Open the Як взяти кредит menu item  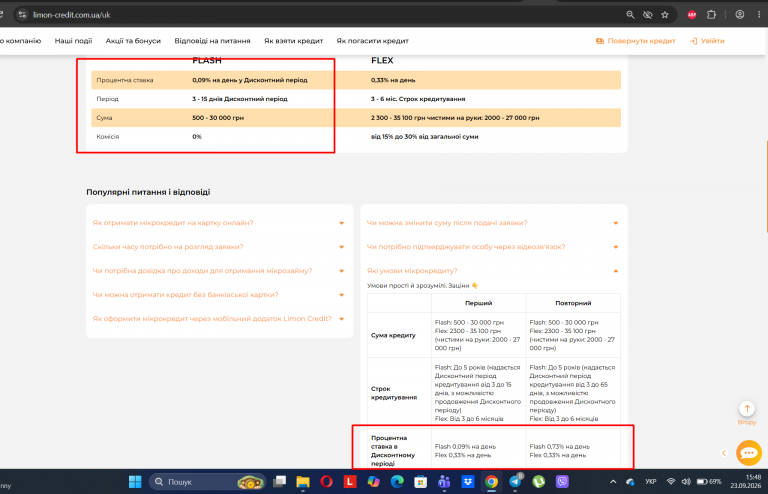coord(293,41)
